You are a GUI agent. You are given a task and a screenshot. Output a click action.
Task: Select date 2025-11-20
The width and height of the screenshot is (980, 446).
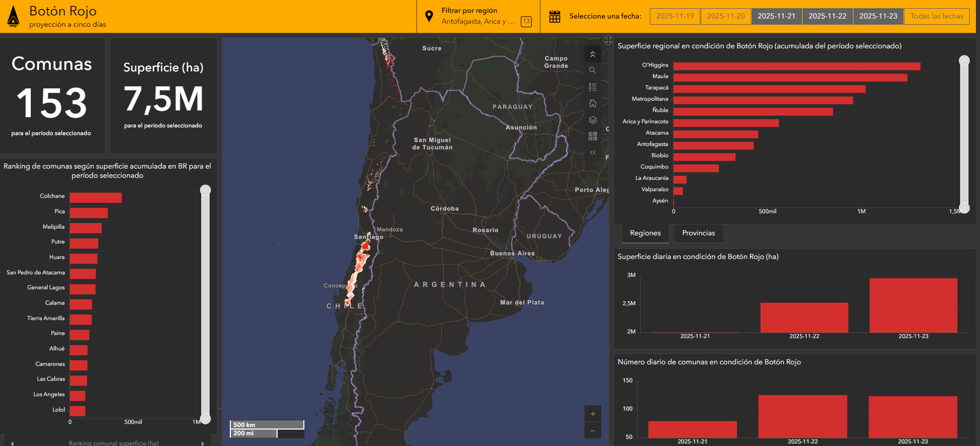pyautogui.click(x=726, y=16)
